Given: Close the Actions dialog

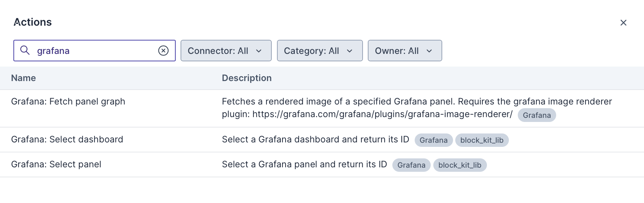Looking at the screenshot, I should click(x=624, y=23).
